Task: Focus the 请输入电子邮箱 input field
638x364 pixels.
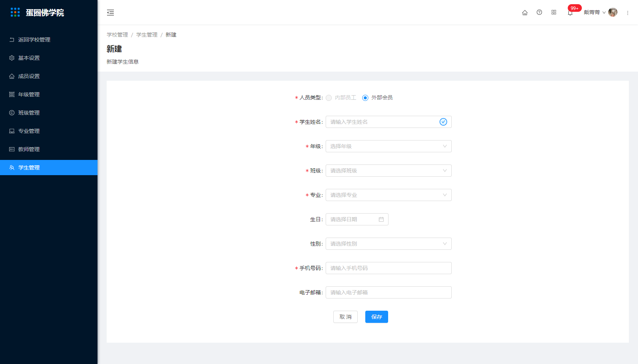Action: coord(389,292)
